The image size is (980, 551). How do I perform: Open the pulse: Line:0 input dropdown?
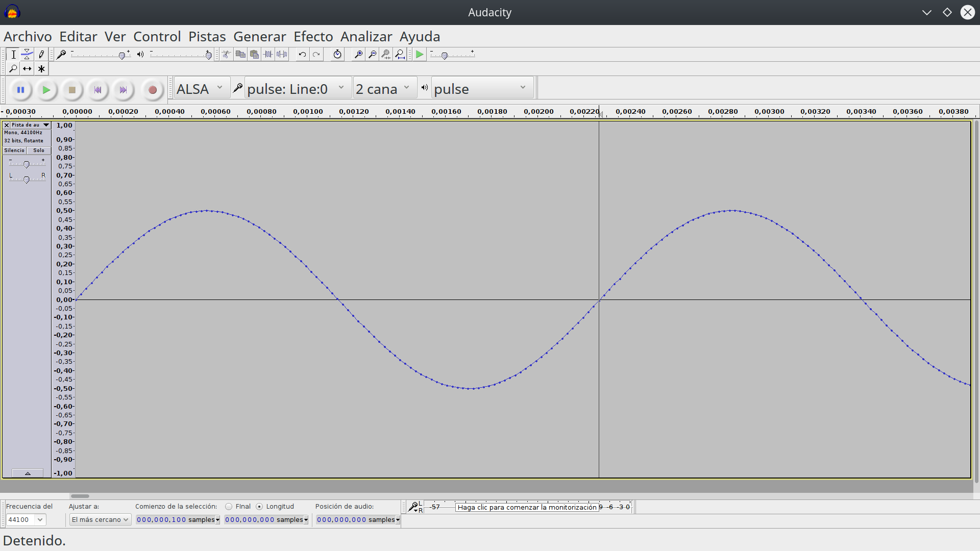tap(297, 89)
